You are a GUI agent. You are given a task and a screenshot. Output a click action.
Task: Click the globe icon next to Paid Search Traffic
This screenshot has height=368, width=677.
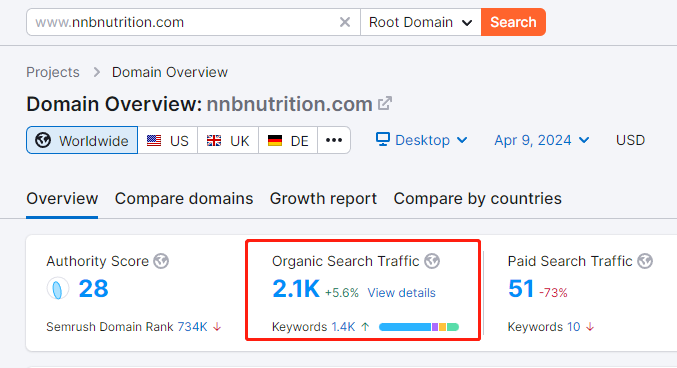(645, 261)
